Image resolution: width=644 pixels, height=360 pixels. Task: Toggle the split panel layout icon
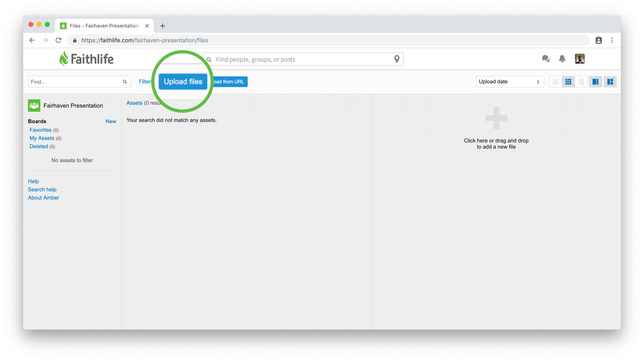[x=610, y=82]
